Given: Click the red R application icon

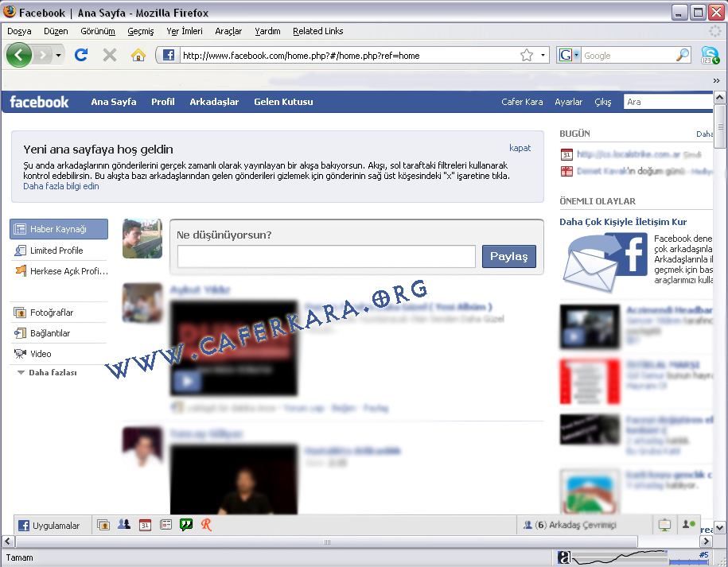Looking at the screenshot, I should (206, 525).
